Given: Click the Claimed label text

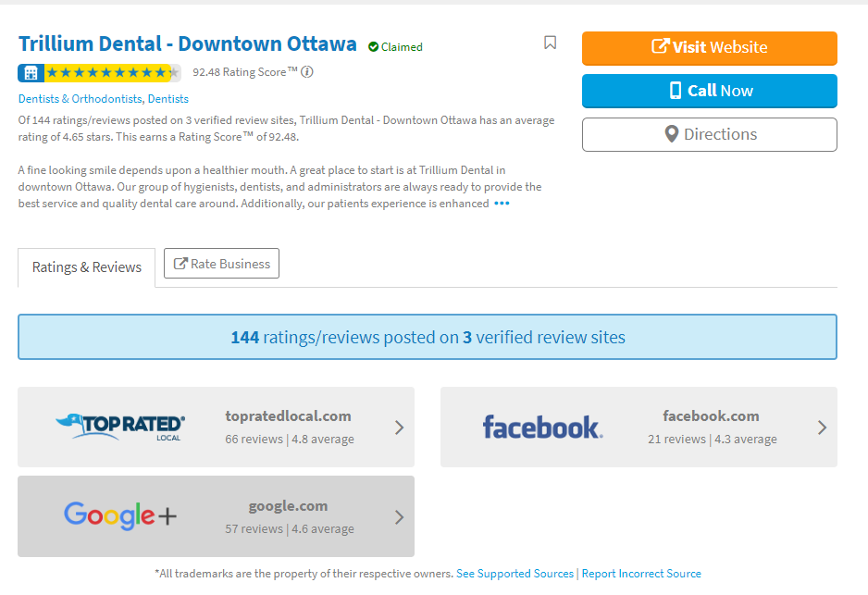Looking at the screenshot, I should click(x=402, y=47).
